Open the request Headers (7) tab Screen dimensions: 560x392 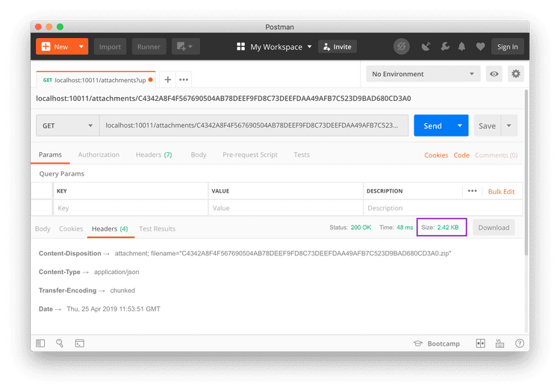point(154,155)
